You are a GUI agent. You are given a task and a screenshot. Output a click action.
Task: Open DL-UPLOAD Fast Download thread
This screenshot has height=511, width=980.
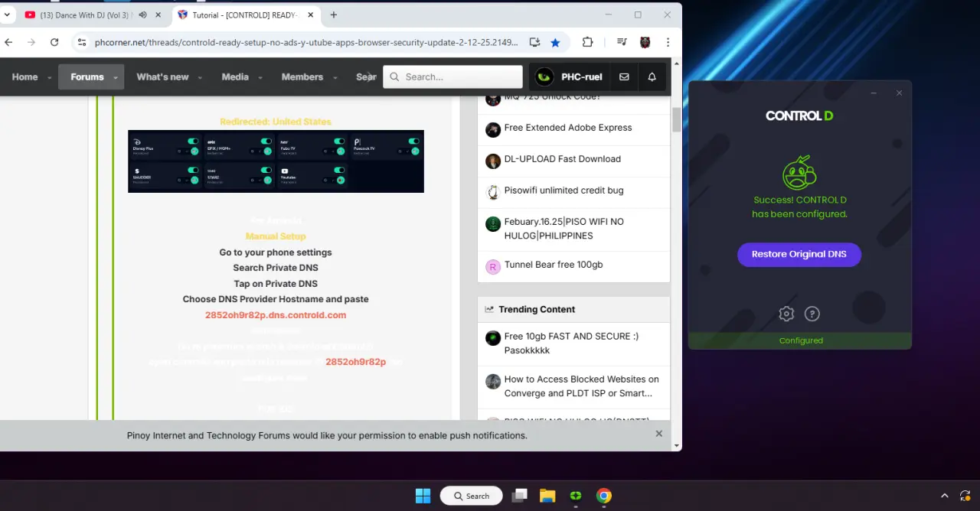click(562, 159)
